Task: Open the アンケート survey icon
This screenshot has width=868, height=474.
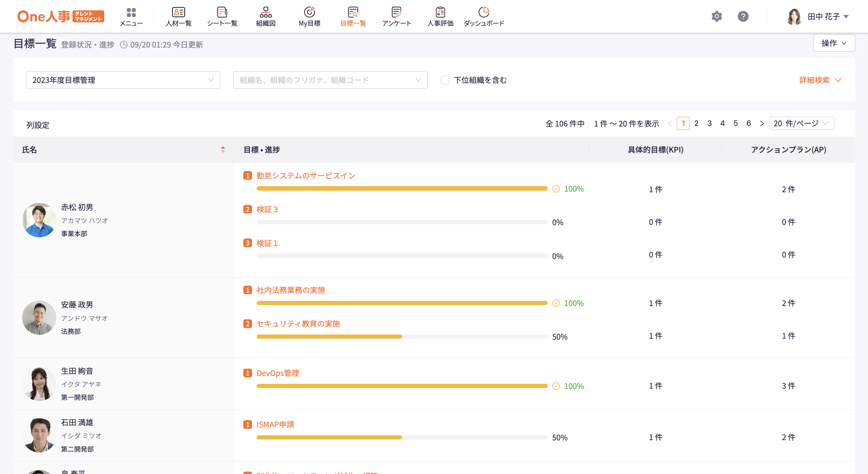Action: [x=396, y=13]
